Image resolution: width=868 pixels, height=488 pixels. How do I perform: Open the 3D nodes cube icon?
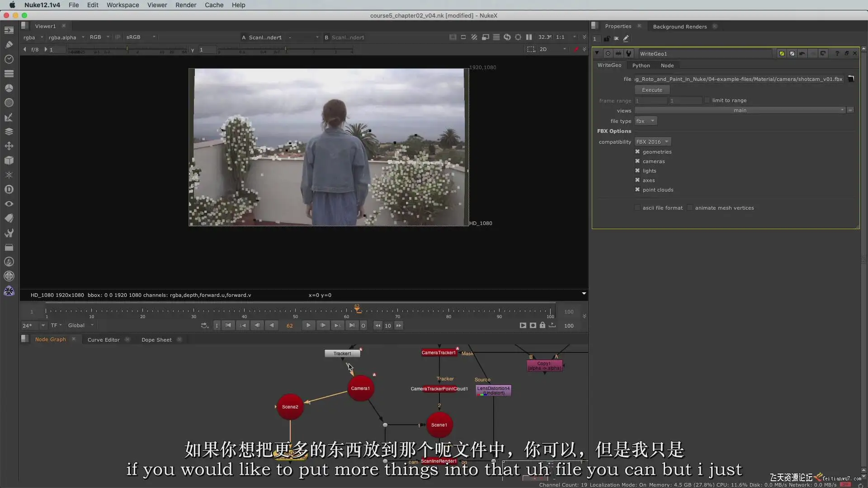click(x=9, y=160)
